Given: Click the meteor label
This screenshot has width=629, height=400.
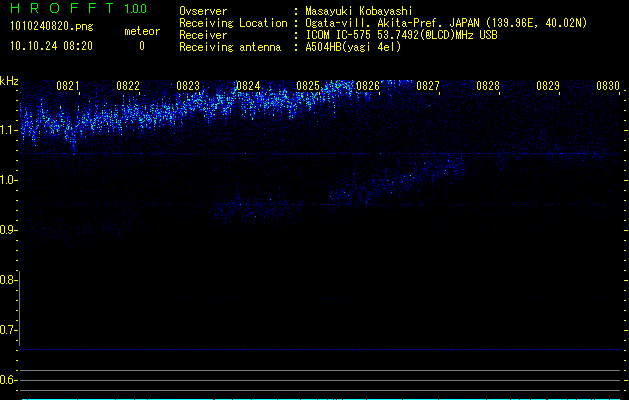Looking at the screenshot, I should click(142, 31).
